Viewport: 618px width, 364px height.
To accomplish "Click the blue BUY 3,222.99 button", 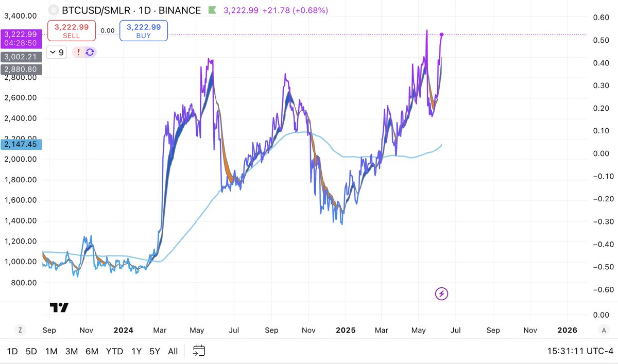I will click(144, 30).
